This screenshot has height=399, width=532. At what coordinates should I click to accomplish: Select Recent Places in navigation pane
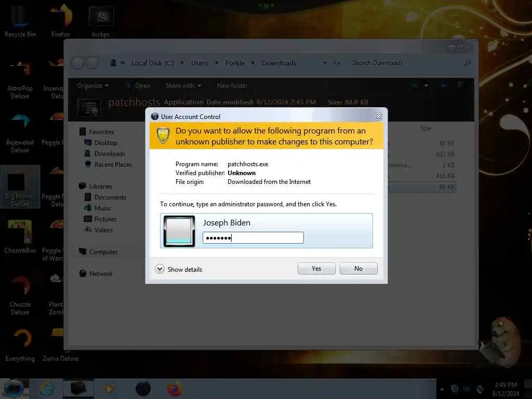pyautogui.click(x=113, y=165)
